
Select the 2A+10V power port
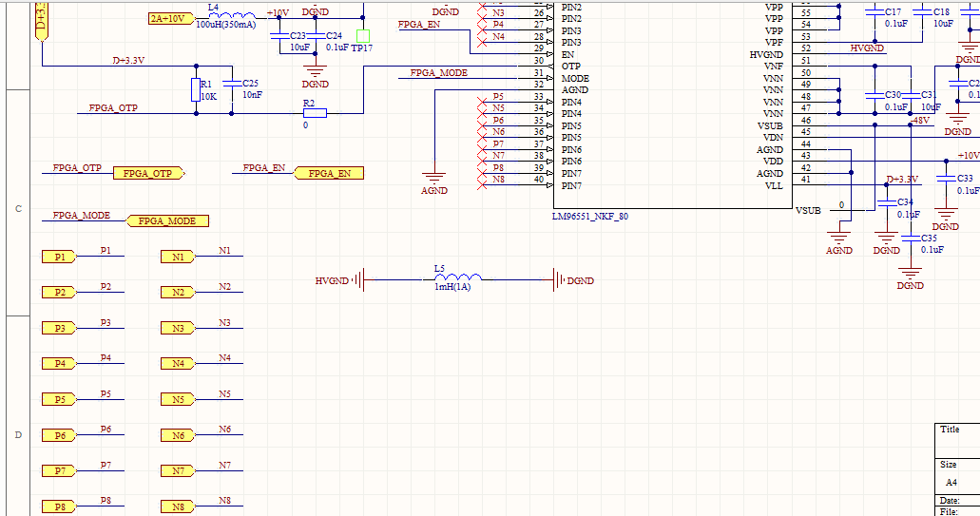pos(169,18)
